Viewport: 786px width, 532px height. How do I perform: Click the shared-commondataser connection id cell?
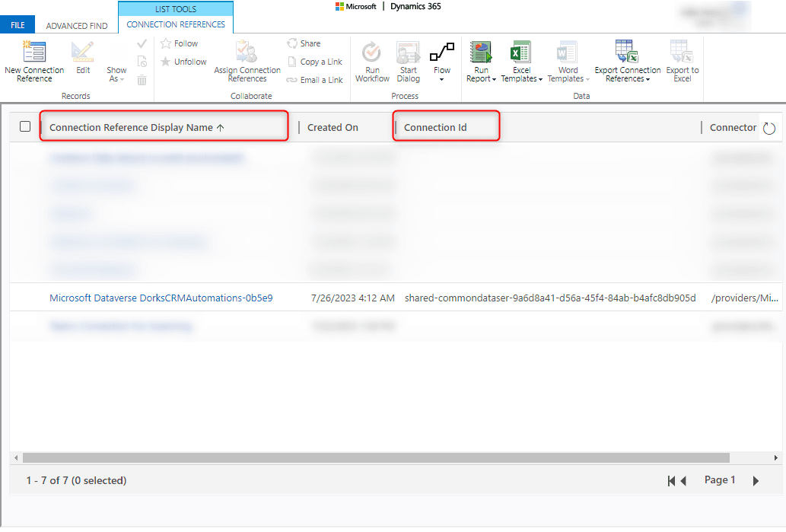coord(550,298)
